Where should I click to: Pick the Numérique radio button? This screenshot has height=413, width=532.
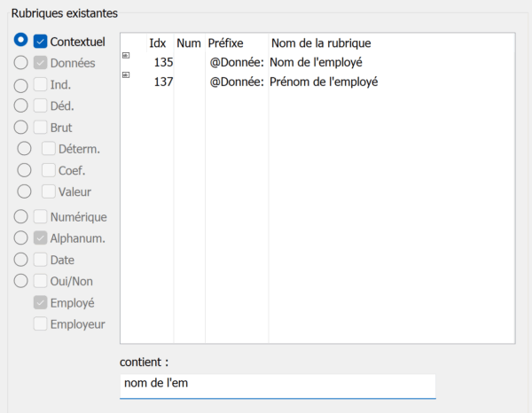[20, 216]
